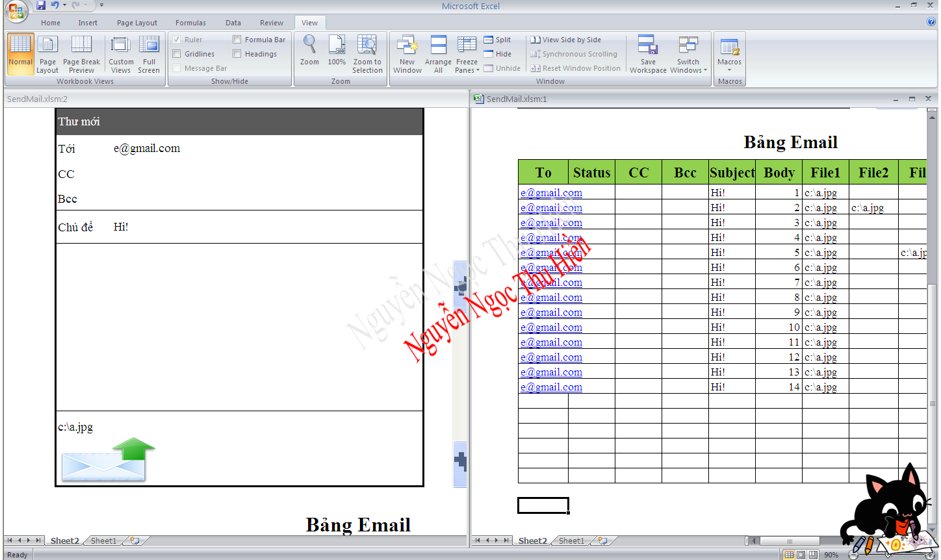Click e@gmail.com link in Body 1 row
941x560 pixels.
coord(551,193)
